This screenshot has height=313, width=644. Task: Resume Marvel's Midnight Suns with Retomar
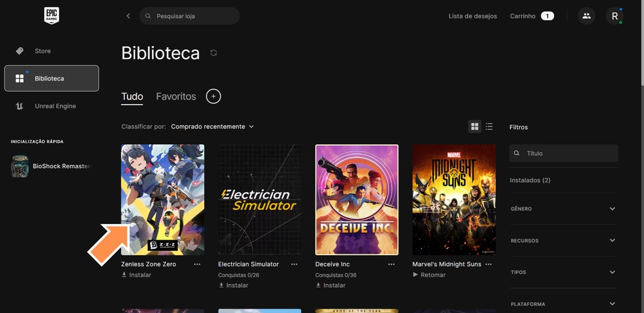point(429,275)
